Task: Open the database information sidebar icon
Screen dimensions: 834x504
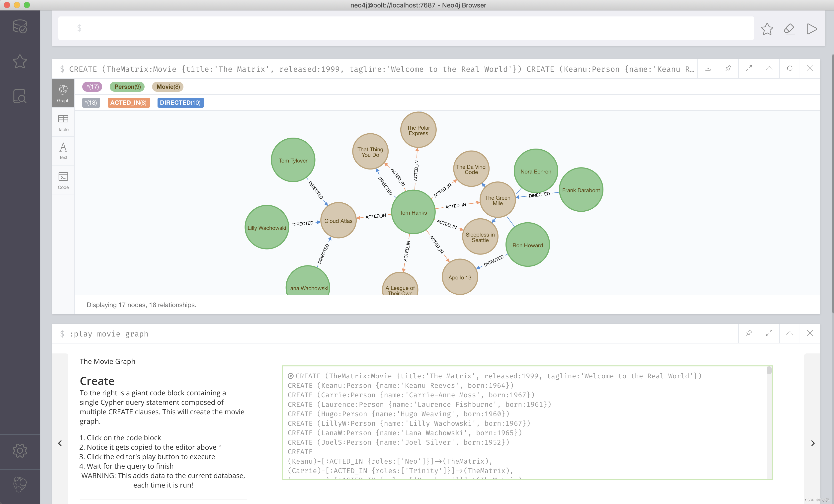Action: click(x=20, y=26)
